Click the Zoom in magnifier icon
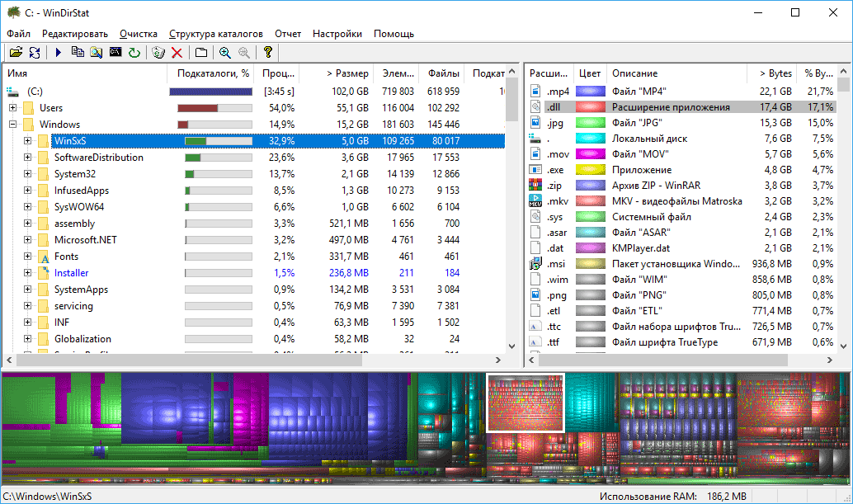 coord(224,53)
